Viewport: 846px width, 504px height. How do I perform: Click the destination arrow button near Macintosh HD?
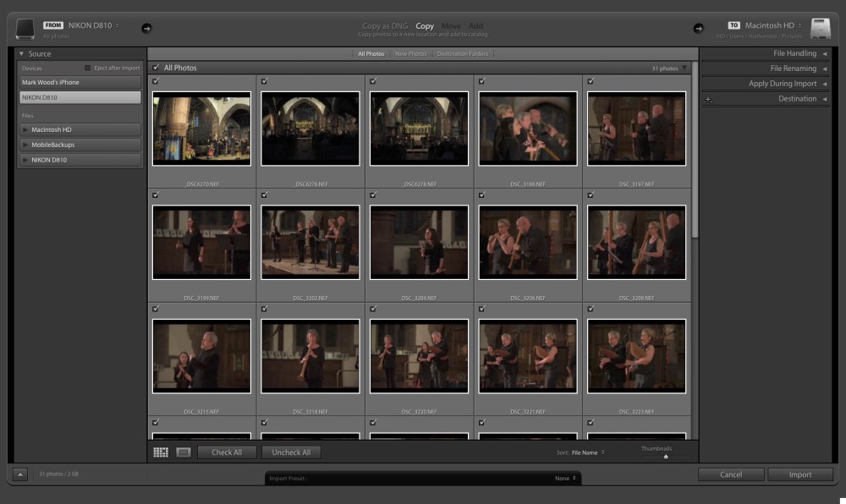(x=698, y=28)
